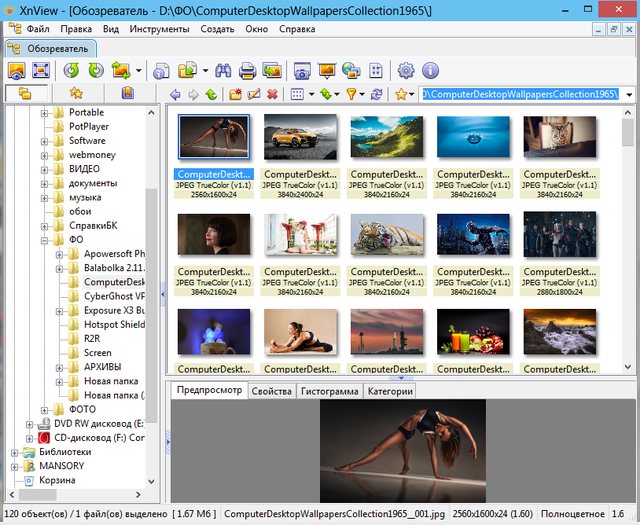The height and width of the screenshot is (525, 640).
Task: Open settings via the gear icon
Action: [x=406, y=71]
